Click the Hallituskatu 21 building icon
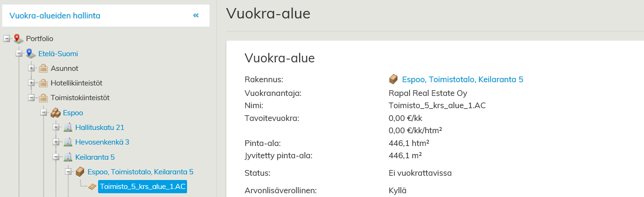644x197 pixels. (x=68, y=128)
